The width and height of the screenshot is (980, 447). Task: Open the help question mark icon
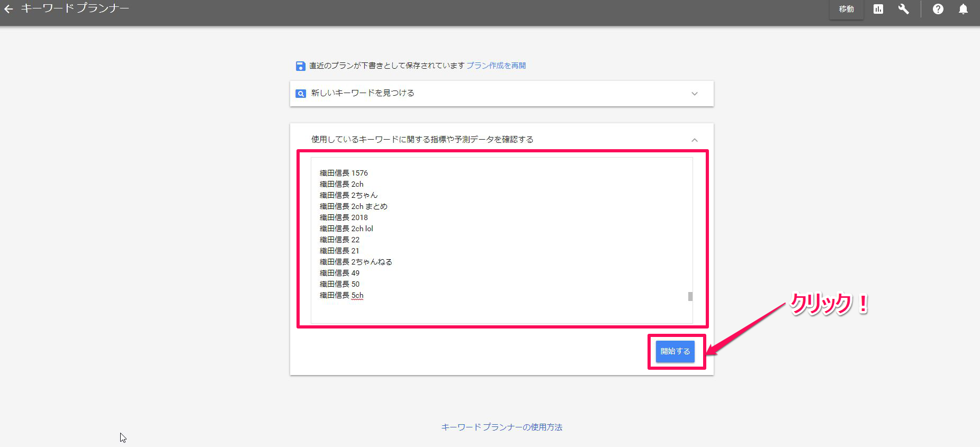[x=938, y=9]
